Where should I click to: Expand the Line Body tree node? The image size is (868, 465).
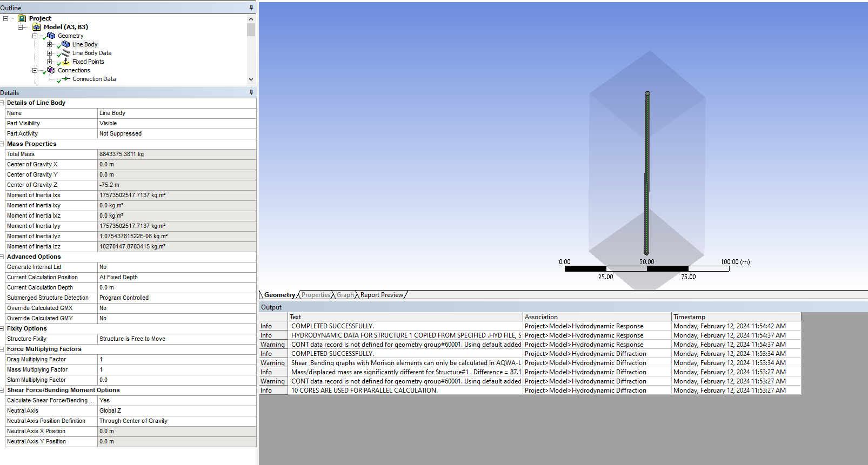click(49, 44)
